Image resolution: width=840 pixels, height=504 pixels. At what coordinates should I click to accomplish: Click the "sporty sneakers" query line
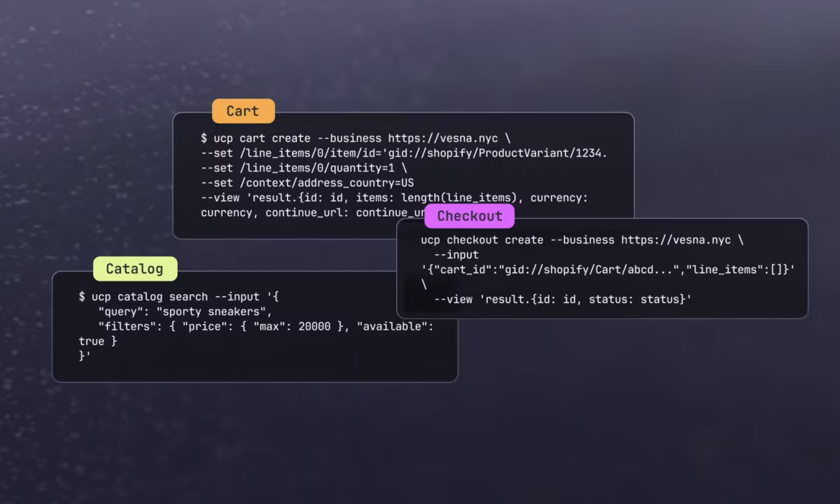tap(185, 311)
